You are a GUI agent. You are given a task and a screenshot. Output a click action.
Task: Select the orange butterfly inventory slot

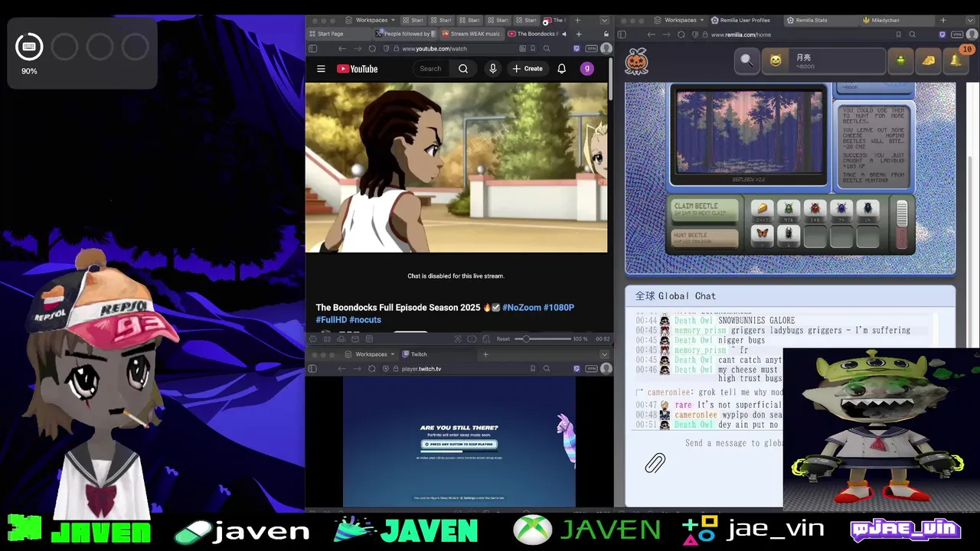tap(762, 236)
